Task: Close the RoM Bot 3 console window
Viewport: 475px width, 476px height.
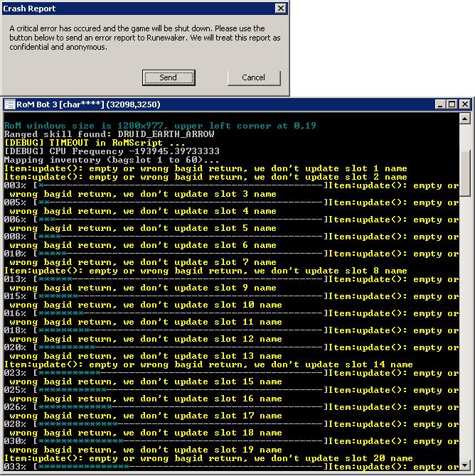Action: [464, 104]
